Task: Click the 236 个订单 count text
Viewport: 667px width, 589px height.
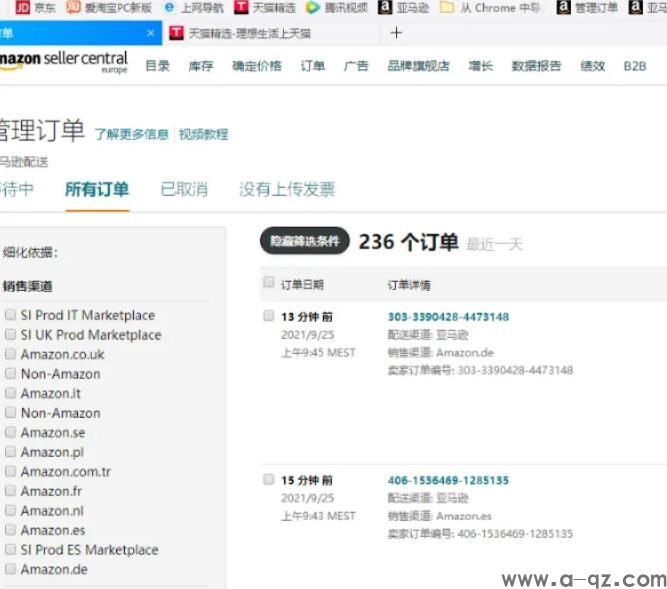Action: (x=409, y=242)
